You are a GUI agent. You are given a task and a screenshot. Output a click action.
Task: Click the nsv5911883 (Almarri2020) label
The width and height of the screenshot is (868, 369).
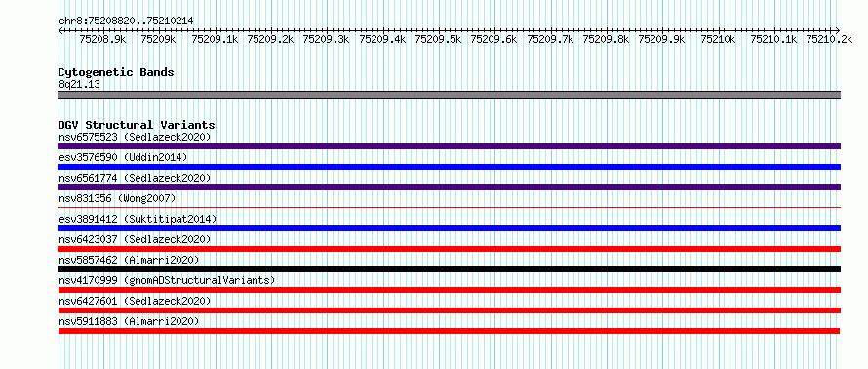[x=129, y=321]
